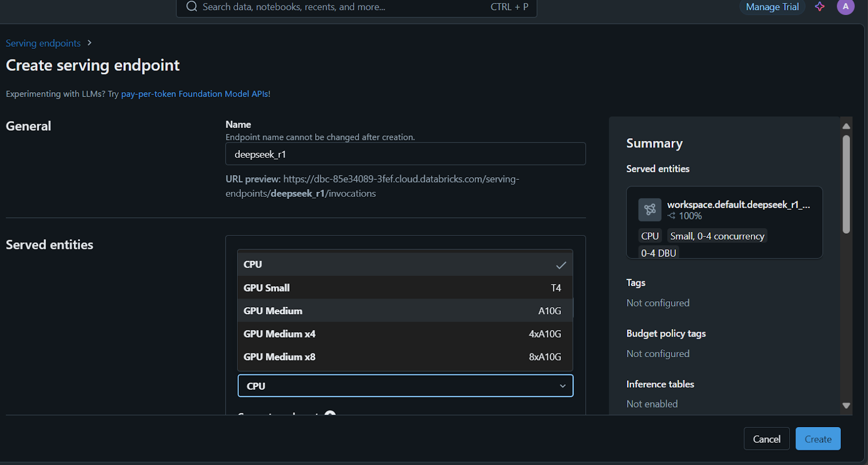Image resolution: width=868 pixels, height=465 pixels.
Task: Click the Create button
Action: tap(818, 439)
